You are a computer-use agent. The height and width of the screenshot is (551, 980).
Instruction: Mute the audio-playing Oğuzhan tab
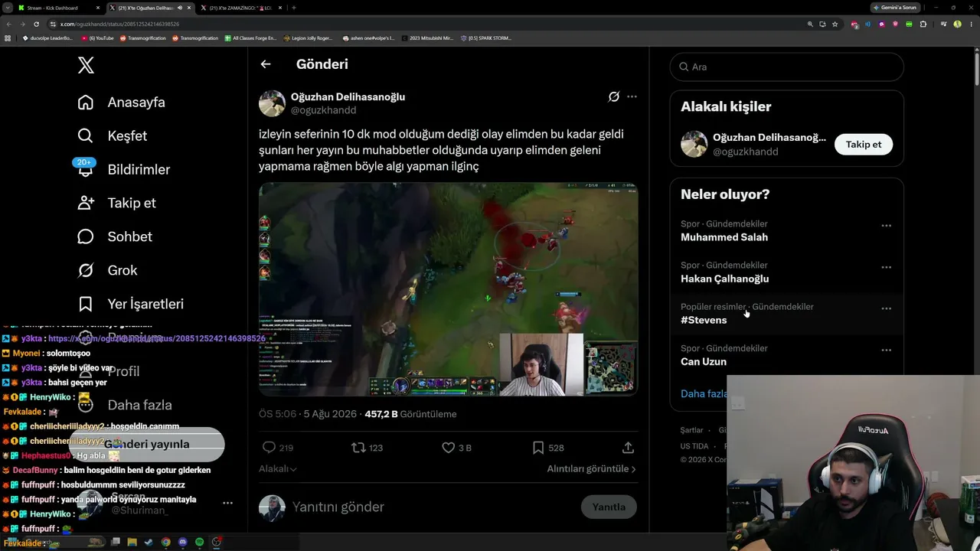click(x=180, y=8)
